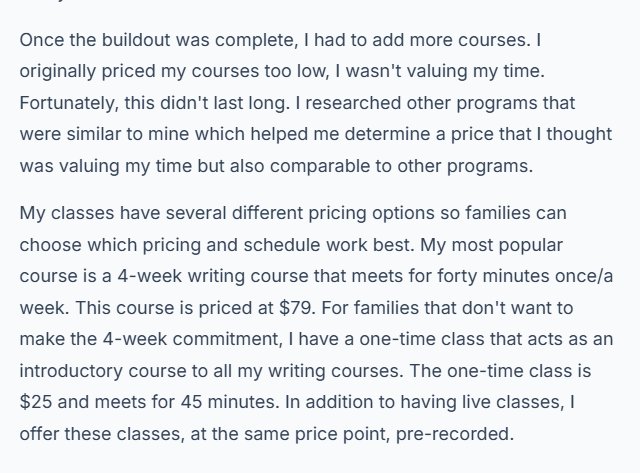Click the text "45 minutes"

229,402
